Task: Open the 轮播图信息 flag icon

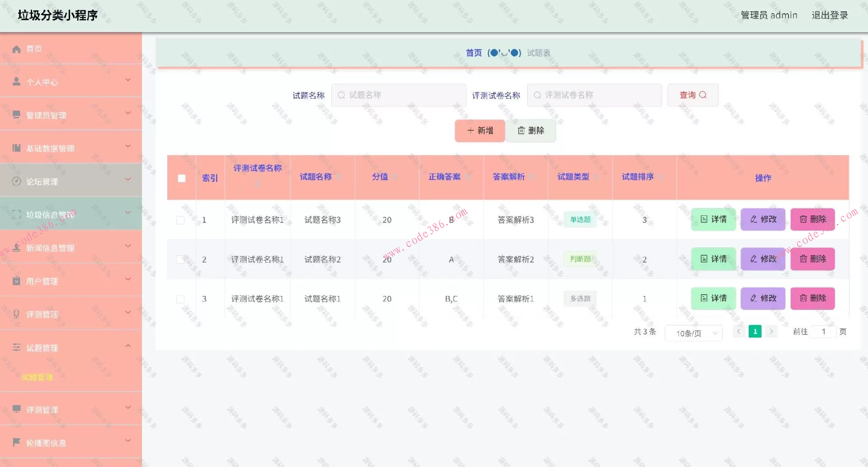Action: [16, 443]
